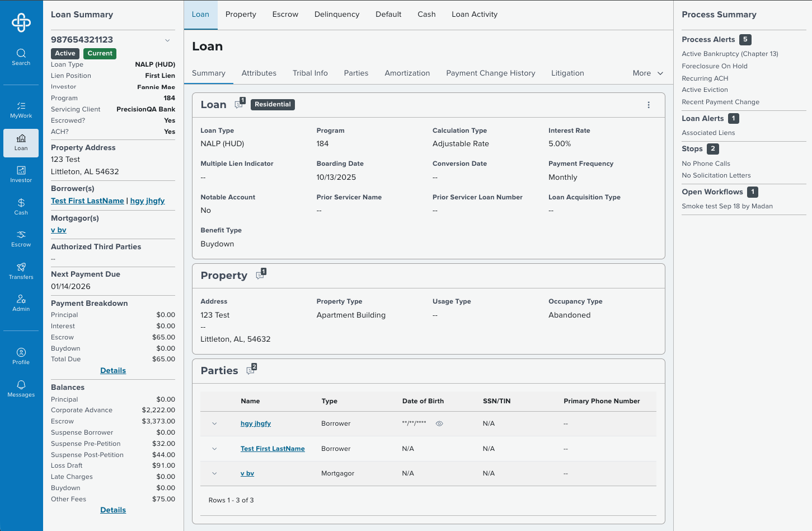Select Recent Payment Change alert
Image resolution: width=812 pixels, height=531 pixels.
721,102
